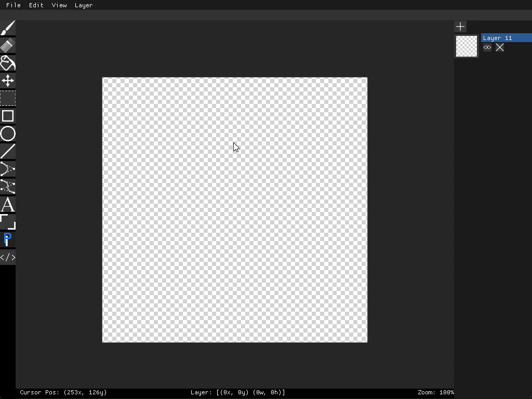Select the Eraser tool
The width and height of the screenshot is (532, 399).
(8, 46)
